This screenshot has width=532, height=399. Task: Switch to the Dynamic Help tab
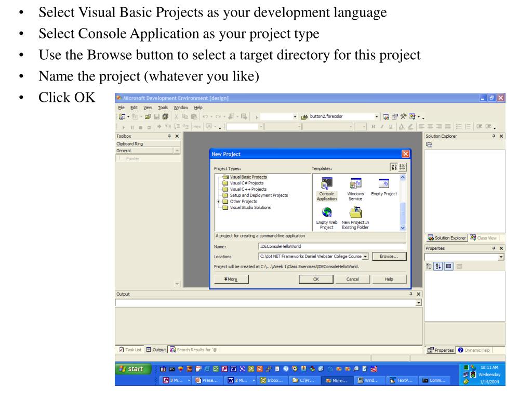[x=474, y=350]
